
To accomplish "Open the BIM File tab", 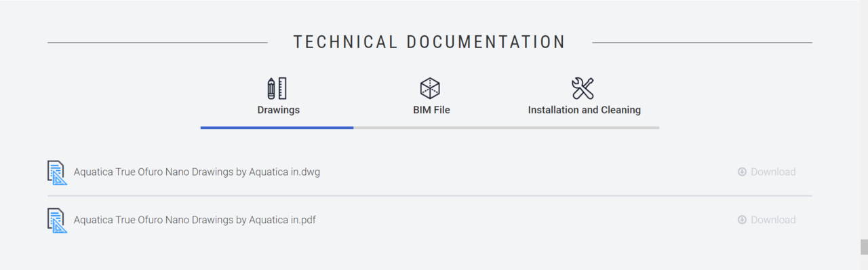I will (431, 110).
